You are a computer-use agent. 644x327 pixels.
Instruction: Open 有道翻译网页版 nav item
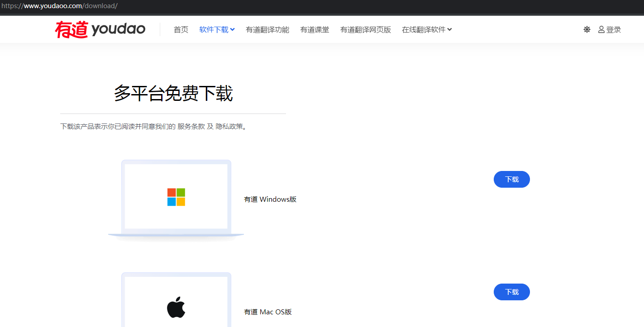pyautogui.click(x=366, y=29)
